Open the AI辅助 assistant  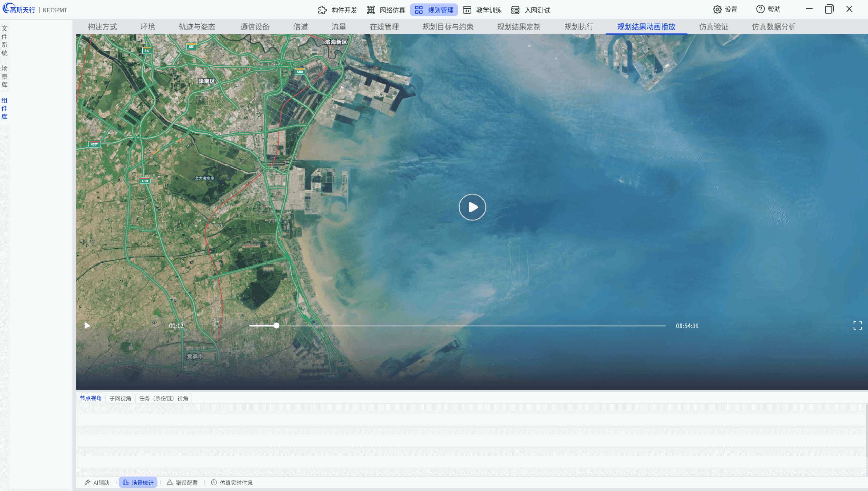[97, 483]
